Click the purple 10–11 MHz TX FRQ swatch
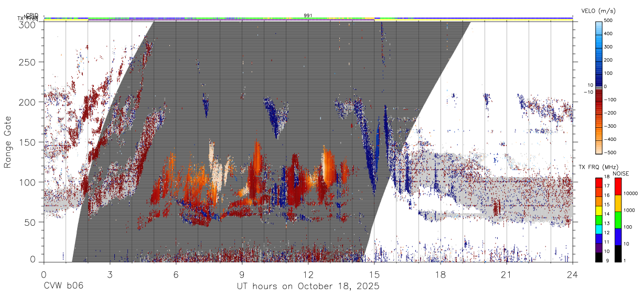The height and width of the screenshot is (297, 644). click(598, 247)
